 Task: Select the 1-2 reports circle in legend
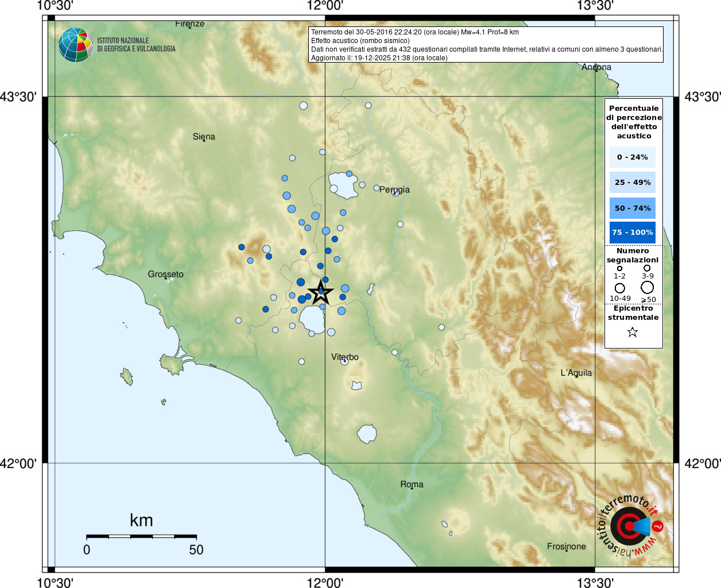619,268
